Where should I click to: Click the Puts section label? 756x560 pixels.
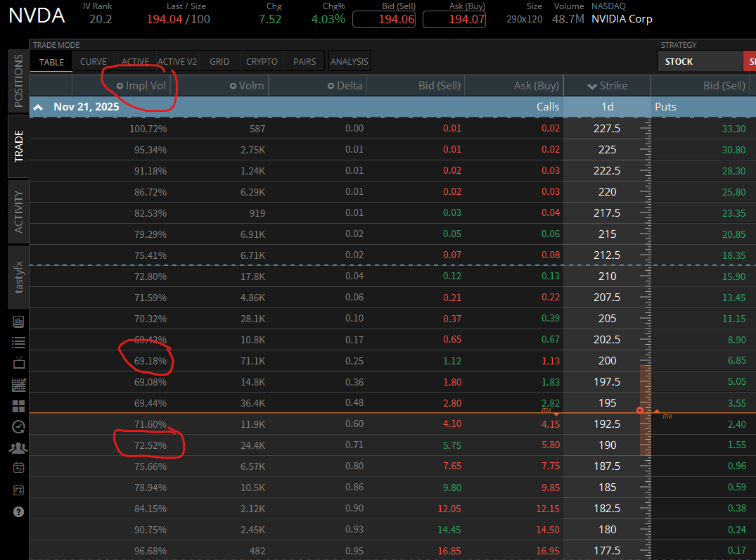point(665,107)
